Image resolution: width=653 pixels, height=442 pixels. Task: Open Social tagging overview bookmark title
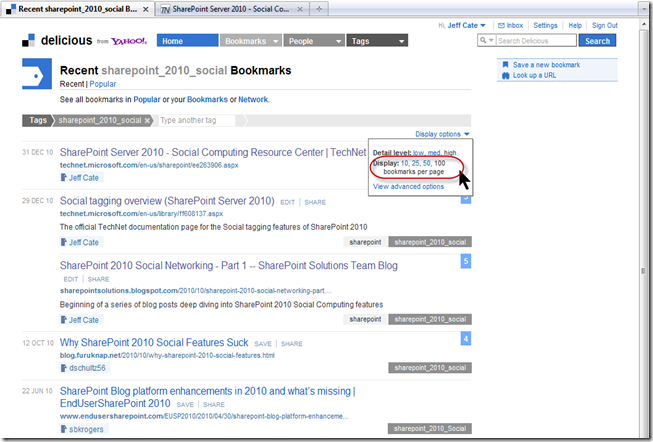point(167,201)
